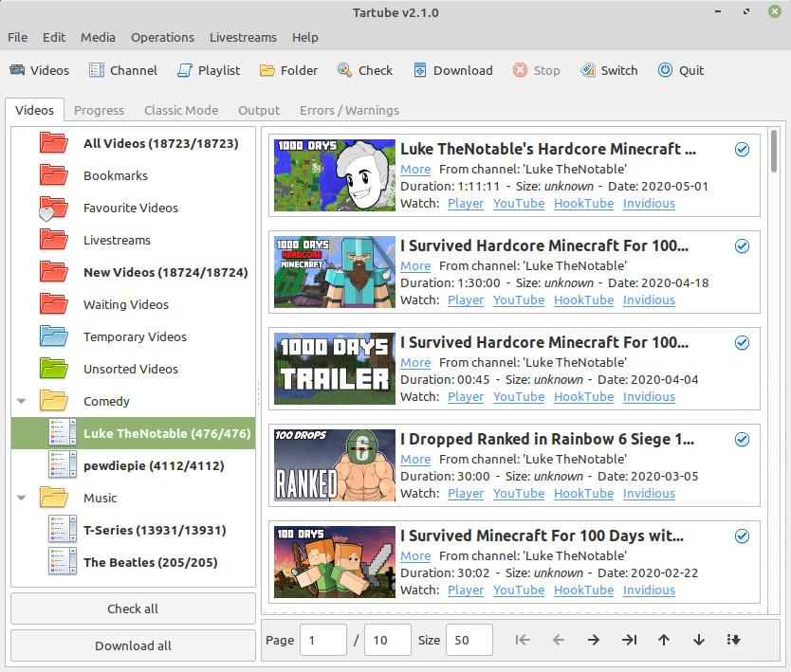Switch to the Progress tab
The image size is (791, 672).
tap(99, 110)
